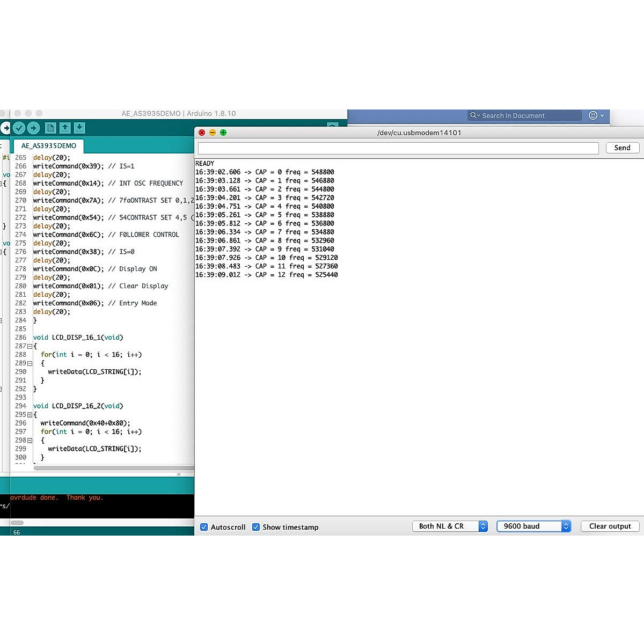Open the Both NL & CR line ending dropdown

tap(450, 526)
